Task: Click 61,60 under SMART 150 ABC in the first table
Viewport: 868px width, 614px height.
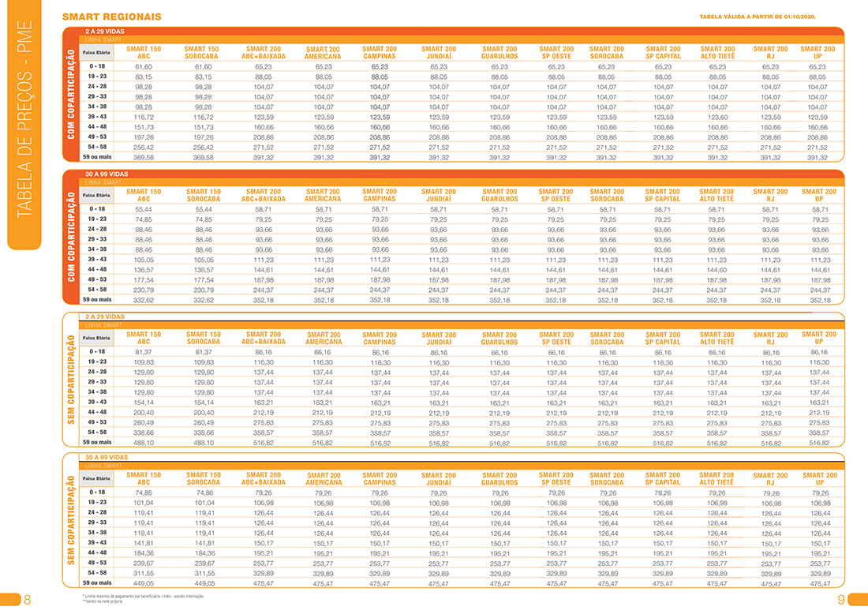Action: [144, 67]
